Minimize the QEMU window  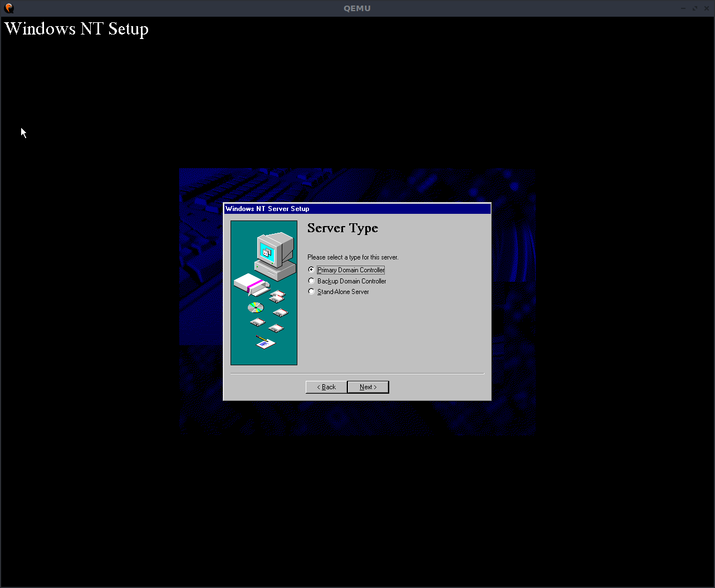pos(684,8)
